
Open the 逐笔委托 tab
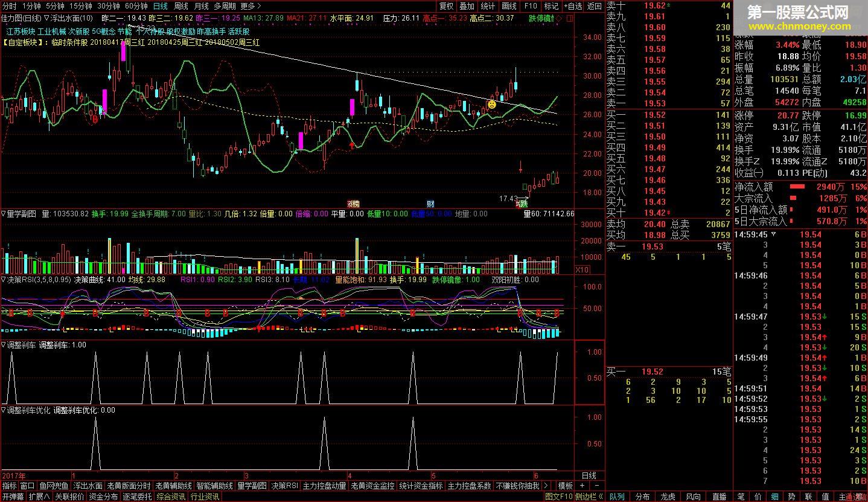pos(138,497)
